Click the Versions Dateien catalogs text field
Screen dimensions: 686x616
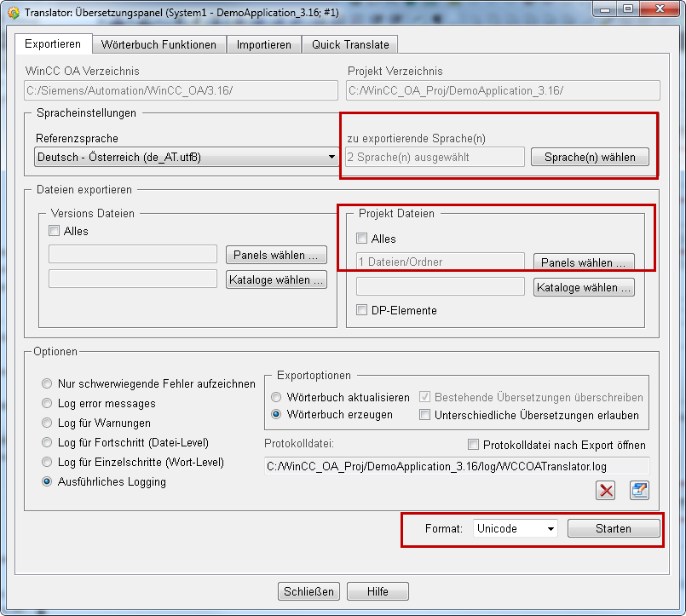(133, 279)
